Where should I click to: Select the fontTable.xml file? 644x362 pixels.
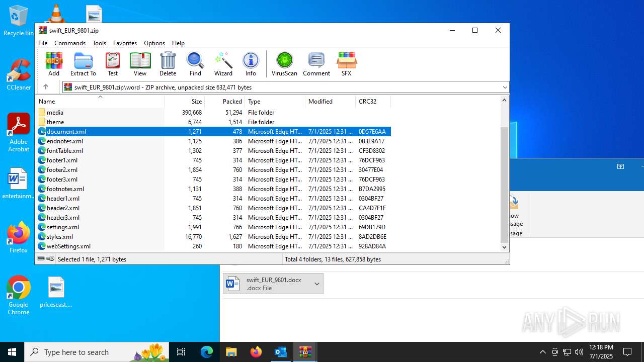tap(213, 151)
